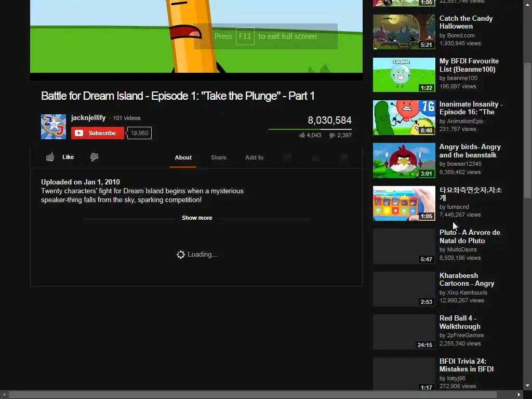Open the jacknjellify channel name link
This screenshot has width=532, height=399.
[88, 118]
